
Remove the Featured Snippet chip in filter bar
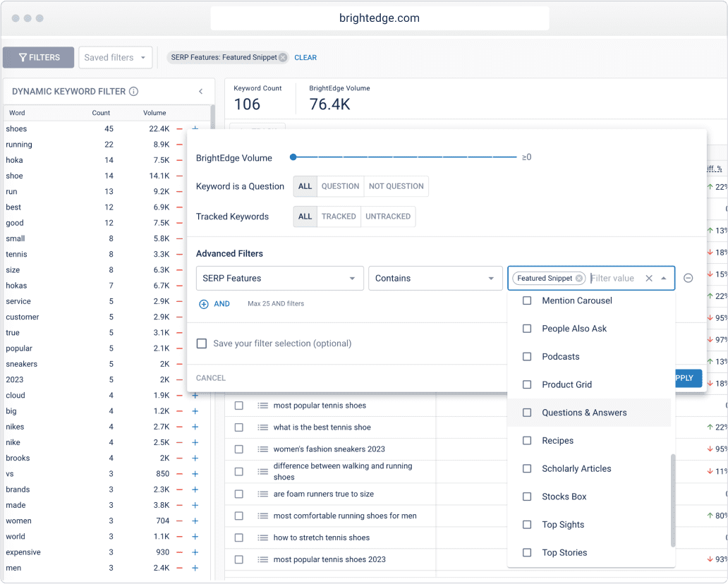[283, 58]
